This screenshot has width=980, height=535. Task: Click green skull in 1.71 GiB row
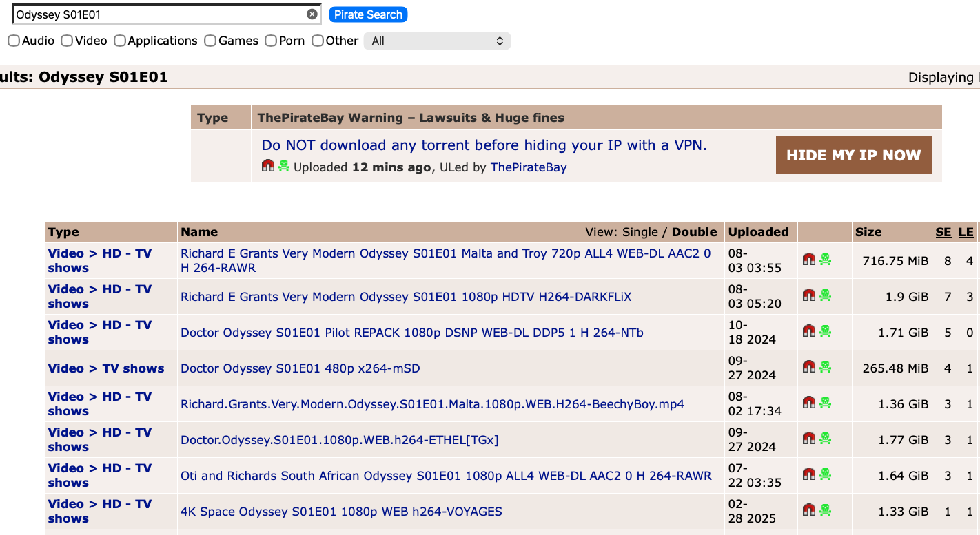[x=825, y=331]
